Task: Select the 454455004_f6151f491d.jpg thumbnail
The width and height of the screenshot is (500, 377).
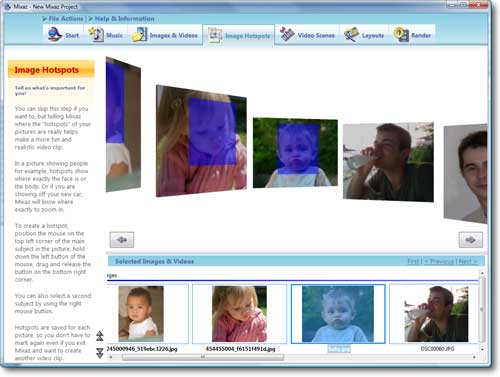Action: pyautogui.click(x=239, y=314)
